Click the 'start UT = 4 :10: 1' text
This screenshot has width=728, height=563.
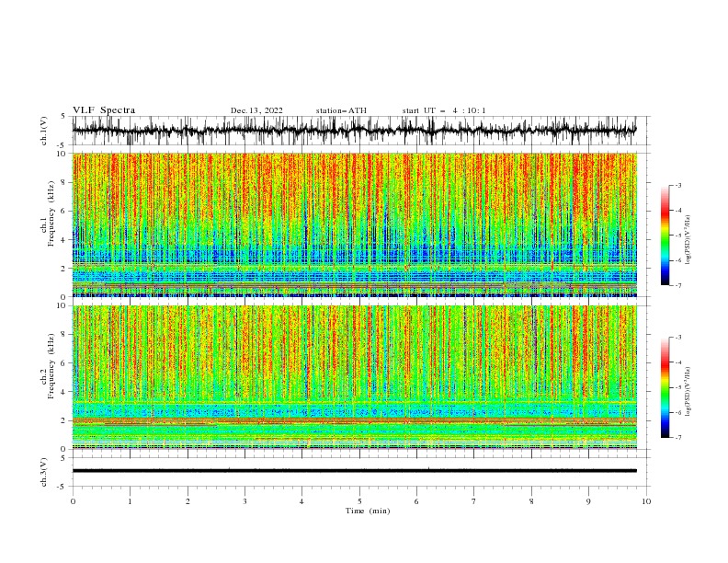[x=444, y=110]
